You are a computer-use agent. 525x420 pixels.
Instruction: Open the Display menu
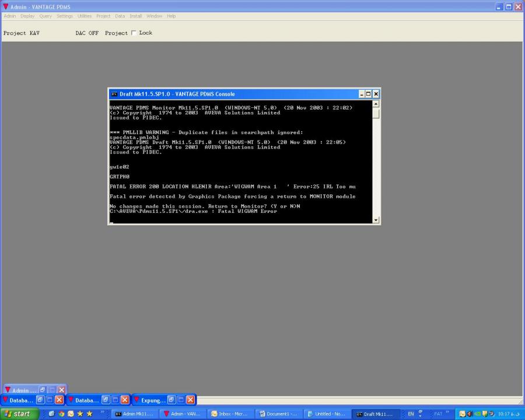point(27,16)
